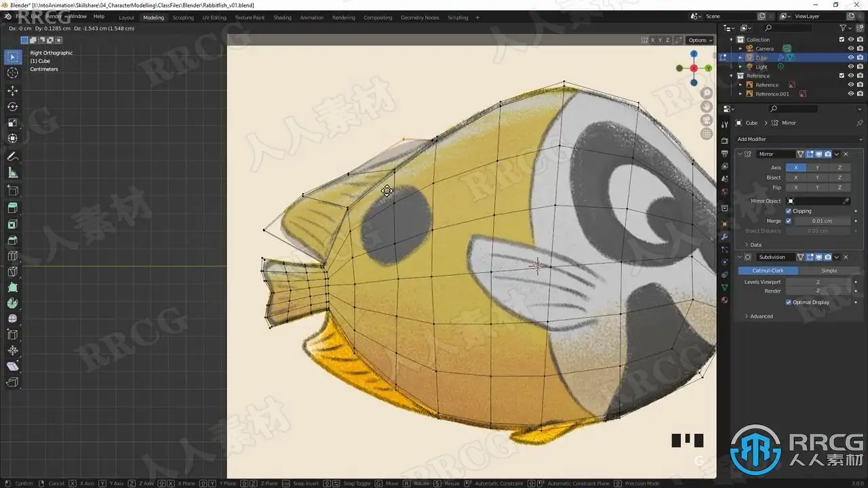Screen dimensions: 868x488
Task: Click the Levels Viewport value field
Action: [x=817, y=282]
